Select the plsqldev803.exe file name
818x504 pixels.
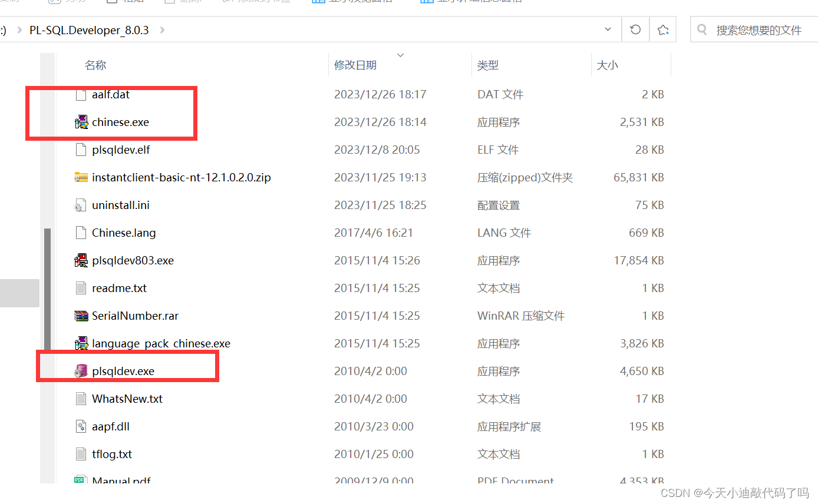pyautogui.click(x=133, y=260)
